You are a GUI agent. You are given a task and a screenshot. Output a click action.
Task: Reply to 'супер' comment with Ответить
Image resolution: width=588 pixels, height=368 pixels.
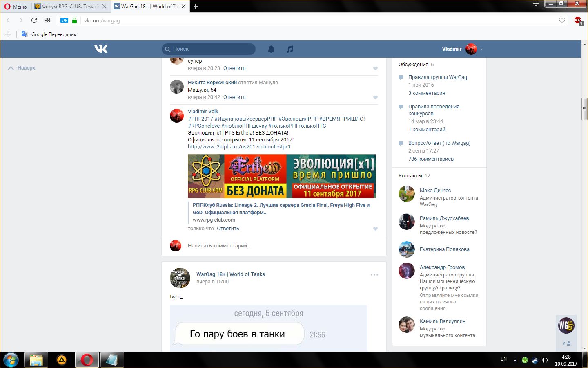pyautogui.click(x=234, y=68)
